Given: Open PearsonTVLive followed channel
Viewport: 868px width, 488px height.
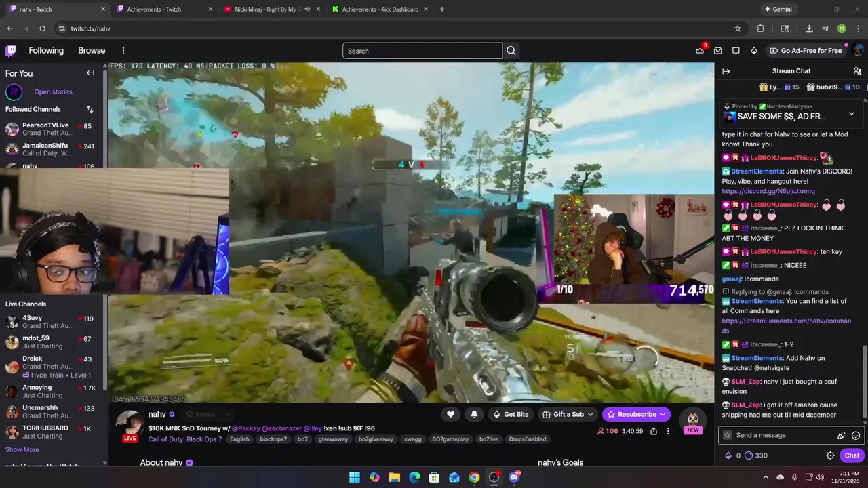Looking at the screenshot, I should click(53, 129).
